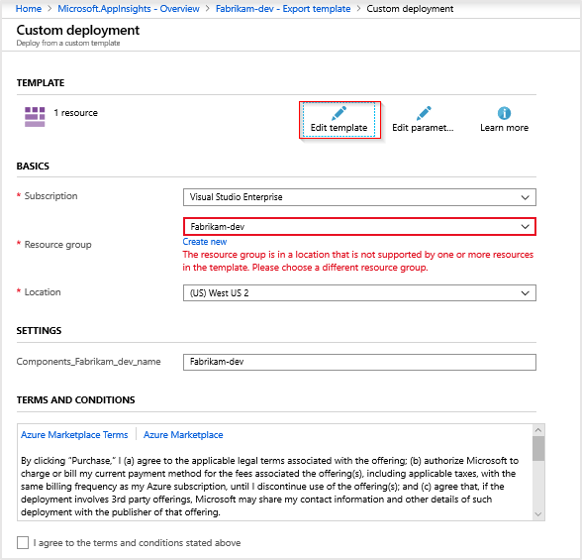Expand the Fabrikam-dev resource group dropdown
Image resolution: width=582 pixels, height=560 pixels.
point(359,226)
